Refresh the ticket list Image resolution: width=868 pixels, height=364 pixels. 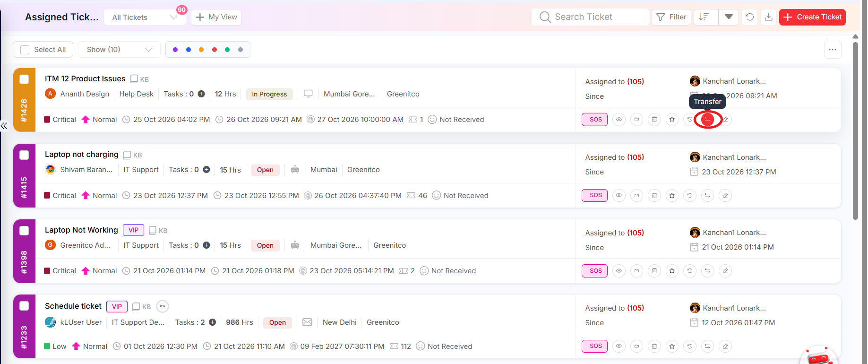pyautogui.click(x=749, y=17)
